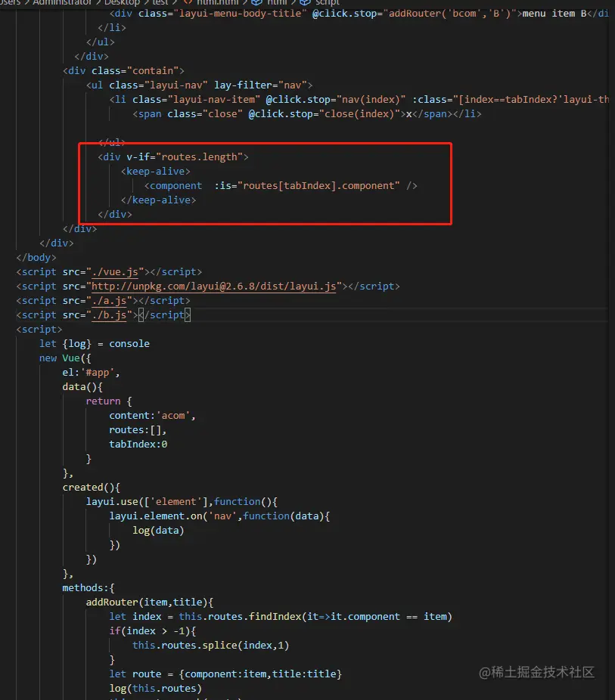Click the layui.element.on('nav' line
This screenshot has height=700, width=615.
(x=219, y=516)
